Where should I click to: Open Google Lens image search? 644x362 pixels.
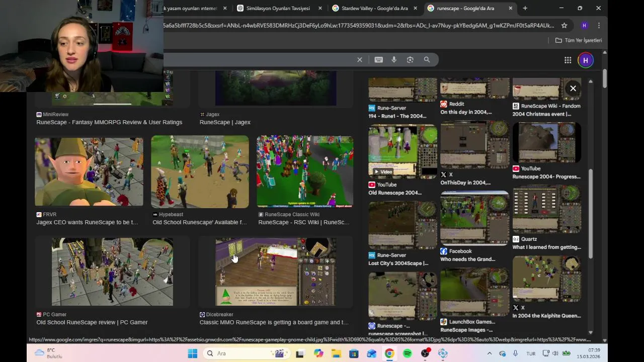(410, 60)
